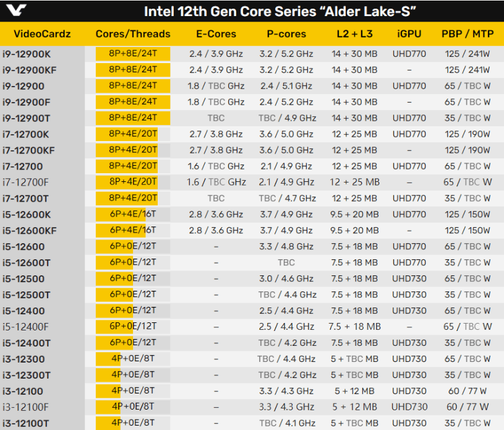Screen dimensions: 504x430
Task: Click the i9-12900F model name
Action: 27,102
